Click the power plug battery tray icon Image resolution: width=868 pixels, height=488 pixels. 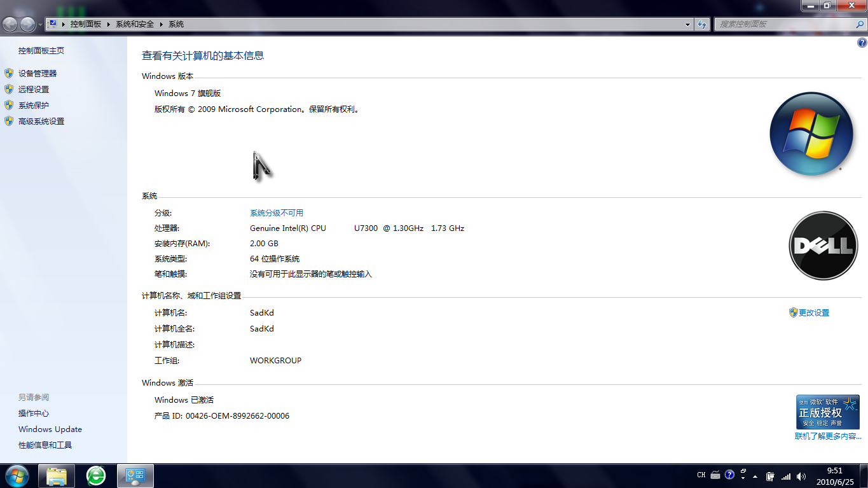point(771,476)
